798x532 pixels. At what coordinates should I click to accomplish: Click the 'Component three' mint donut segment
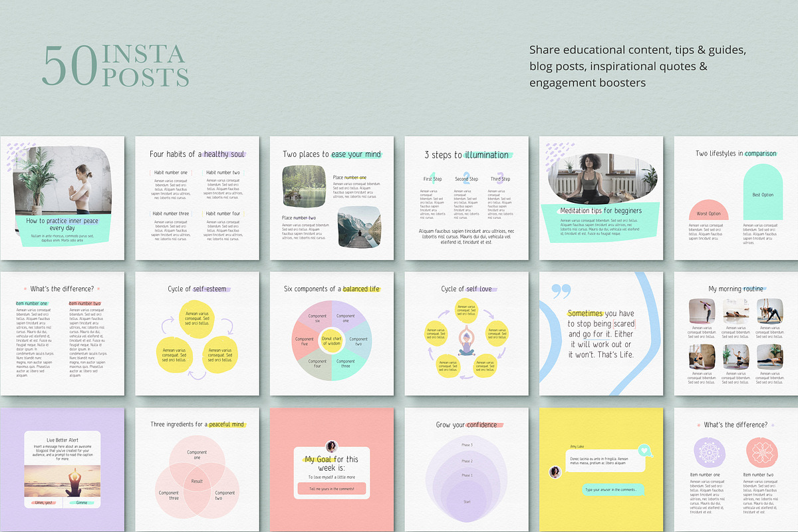point(346,364)
